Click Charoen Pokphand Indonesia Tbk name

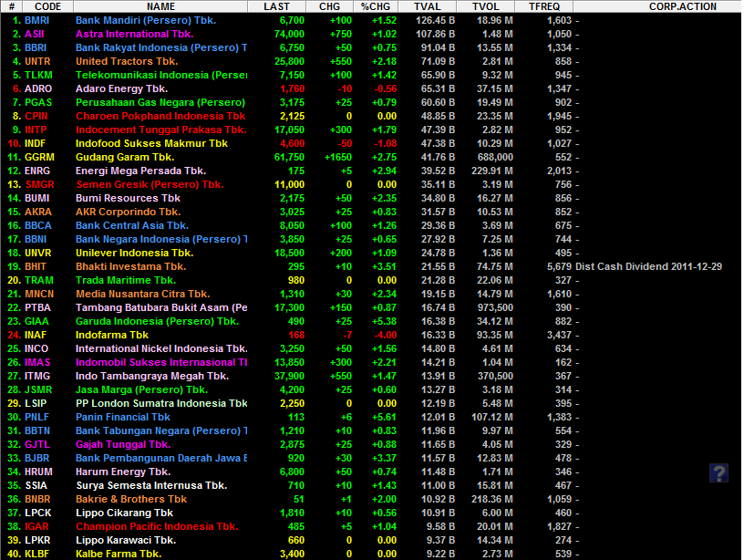(x=160, y=116)
